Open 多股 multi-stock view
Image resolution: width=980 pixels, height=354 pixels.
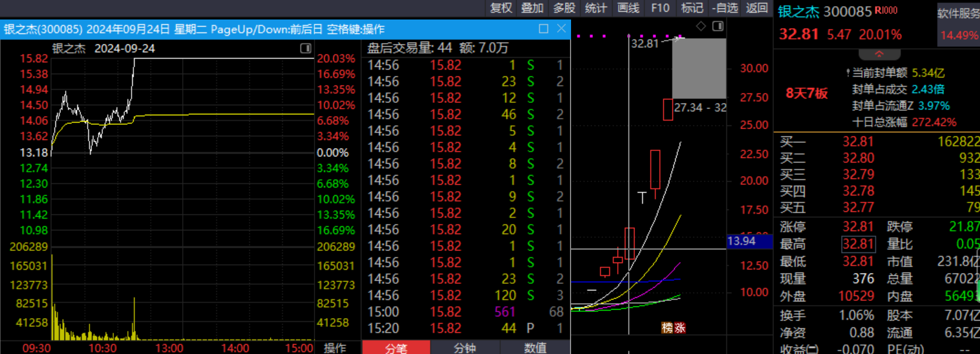click(564, 8)
